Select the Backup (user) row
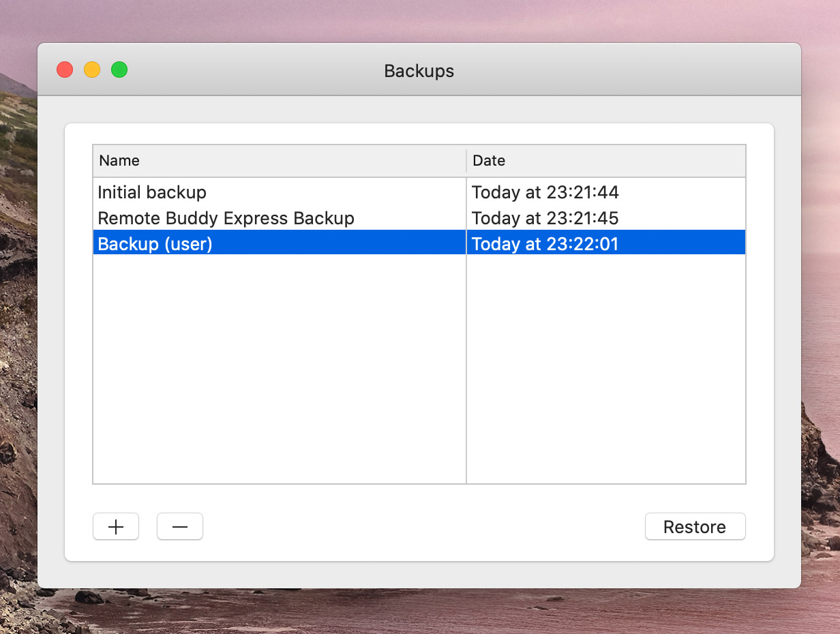Image resolution: width=840 pixels, height=634 pixels. [x=419, y=243]
